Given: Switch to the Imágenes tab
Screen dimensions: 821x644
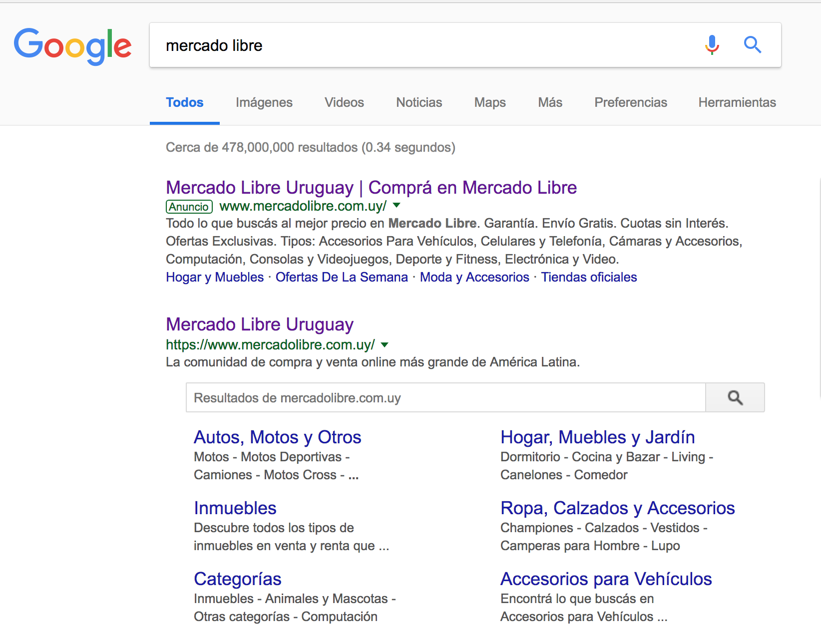Looking at the screenshot, I should (x=264, y=102).
